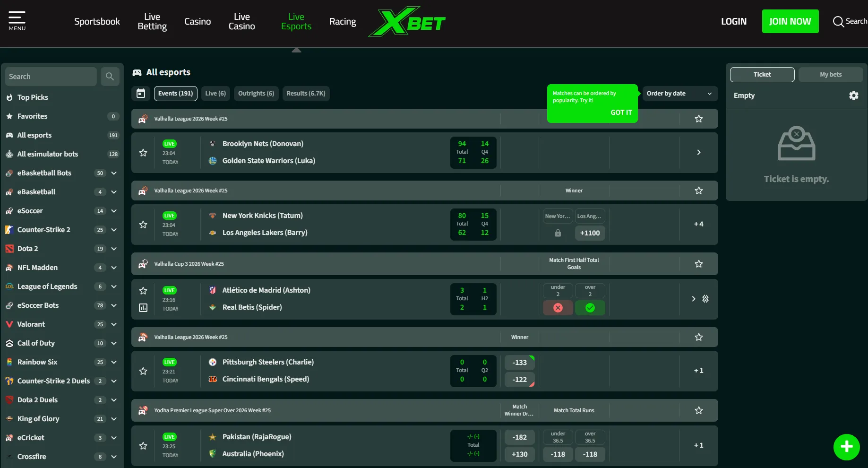Image resolution: width=868 pixels, height=468 pixels.
Task: Open the Order by date dropdown
Action: 679,94
